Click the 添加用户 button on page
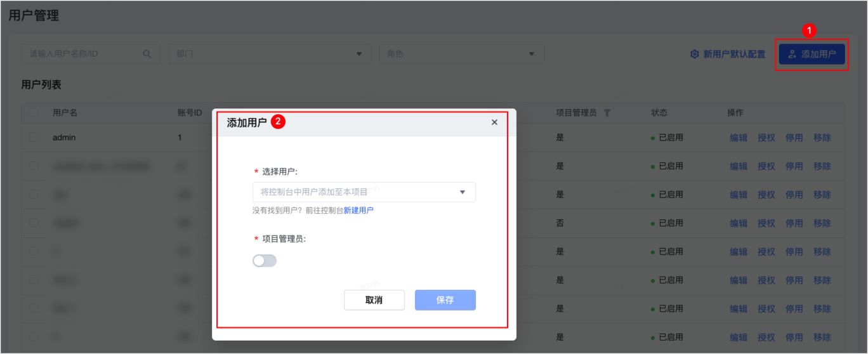This screenshot has width=868, height=354. coord(812,54)
